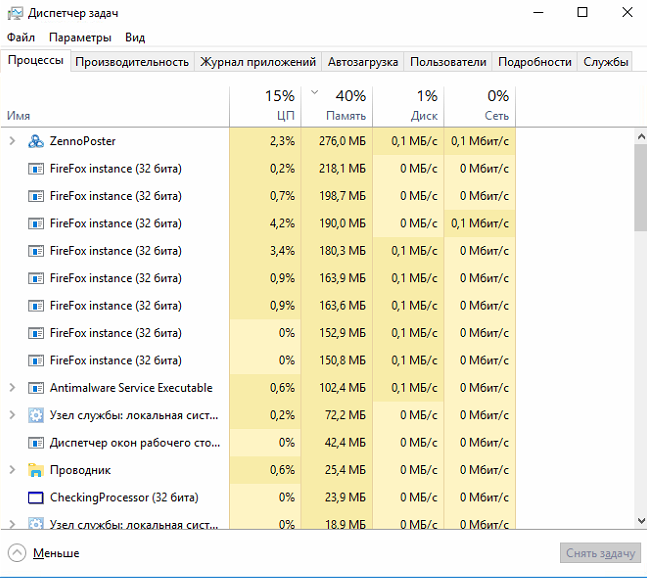Click the Проводник folder icon

pyautogui.click(x=36, y=470)
